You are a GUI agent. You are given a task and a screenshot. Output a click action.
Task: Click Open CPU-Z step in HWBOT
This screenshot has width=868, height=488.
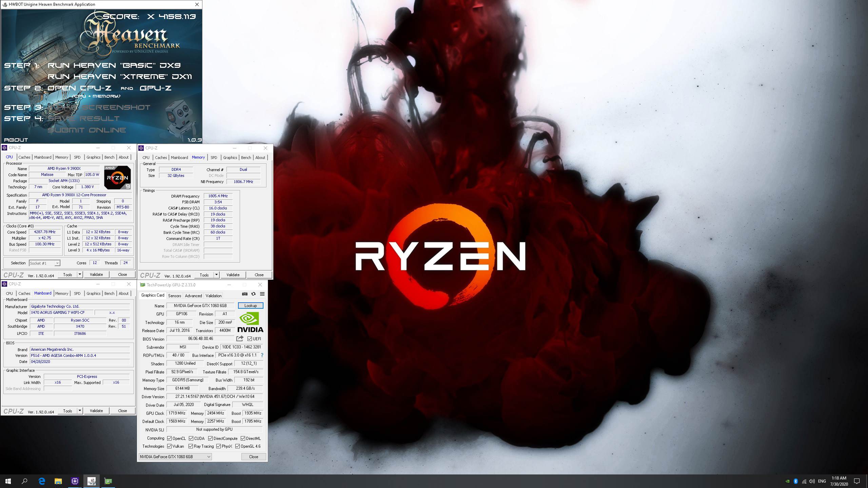point(79,88)
